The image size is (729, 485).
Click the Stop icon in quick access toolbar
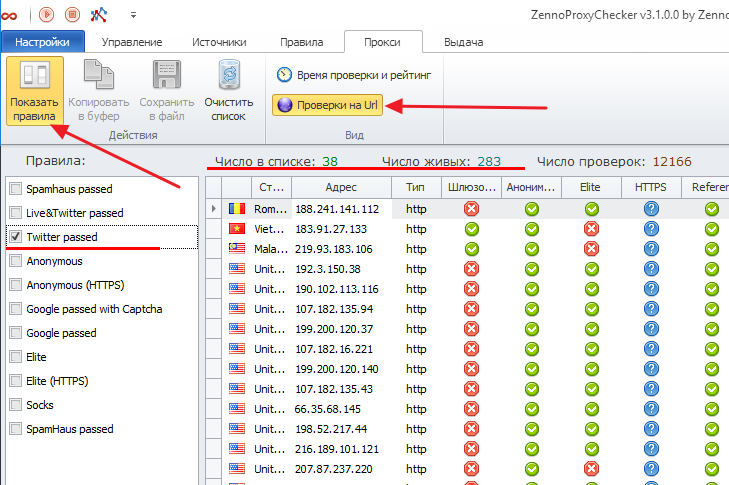[x=72, y=14]
